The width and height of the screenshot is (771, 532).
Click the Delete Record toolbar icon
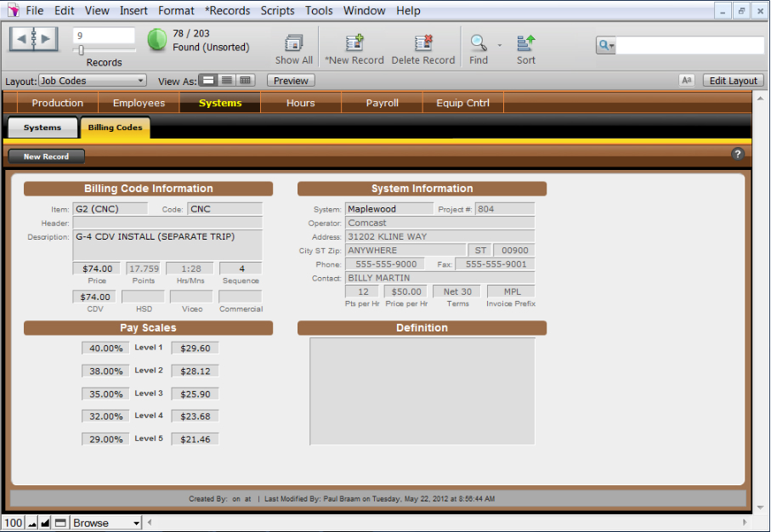(x=423, y=43)
